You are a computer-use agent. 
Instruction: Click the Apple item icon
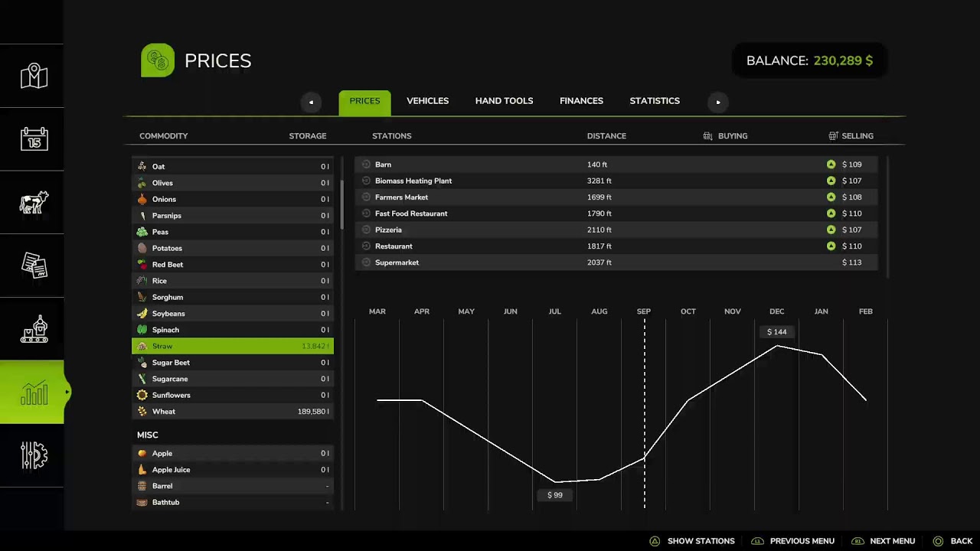point(142,453)
